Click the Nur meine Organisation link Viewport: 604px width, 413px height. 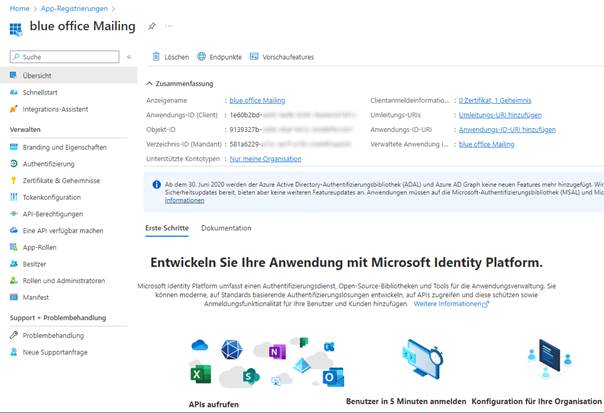[x=265, y=159]
